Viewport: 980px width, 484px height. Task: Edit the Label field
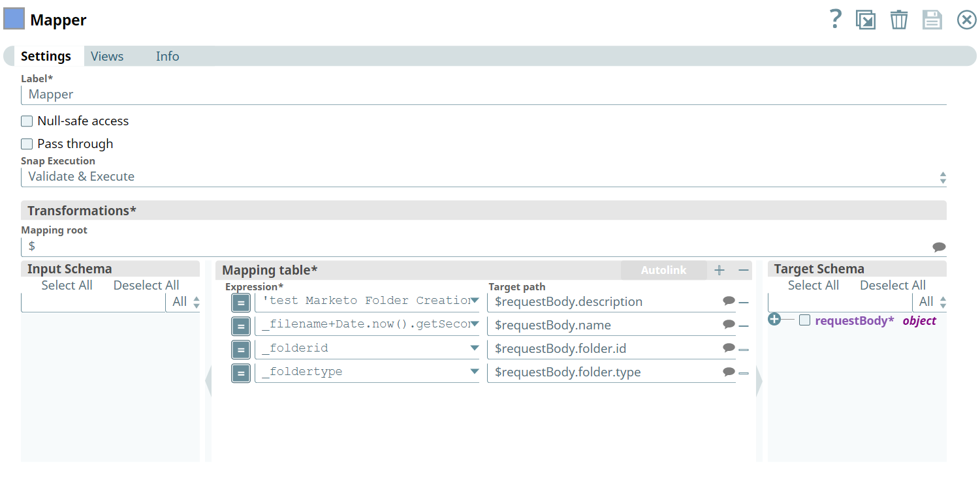click(x=484, y=95)
